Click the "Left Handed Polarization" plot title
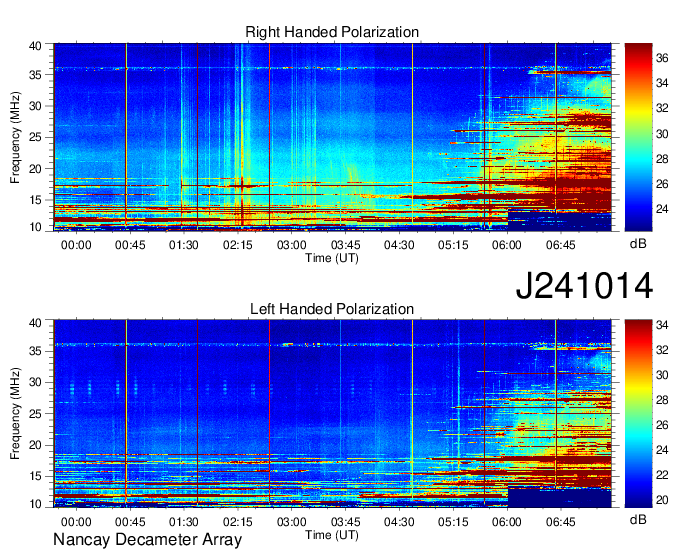680x552 pixels. pos(332,309)
